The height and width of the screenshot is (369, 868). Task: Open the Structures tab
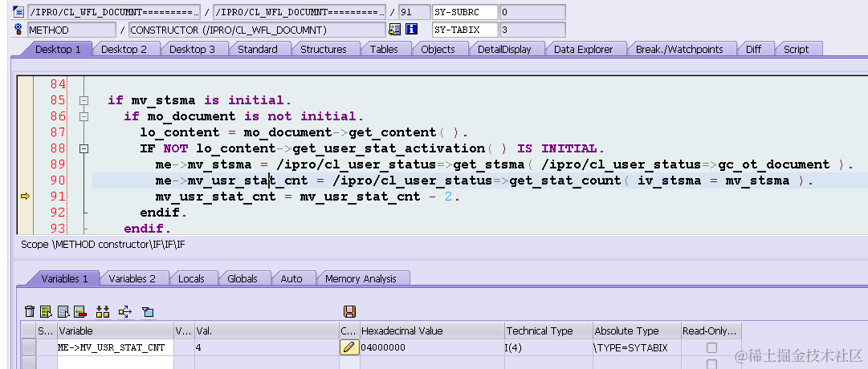click(324, 49)
